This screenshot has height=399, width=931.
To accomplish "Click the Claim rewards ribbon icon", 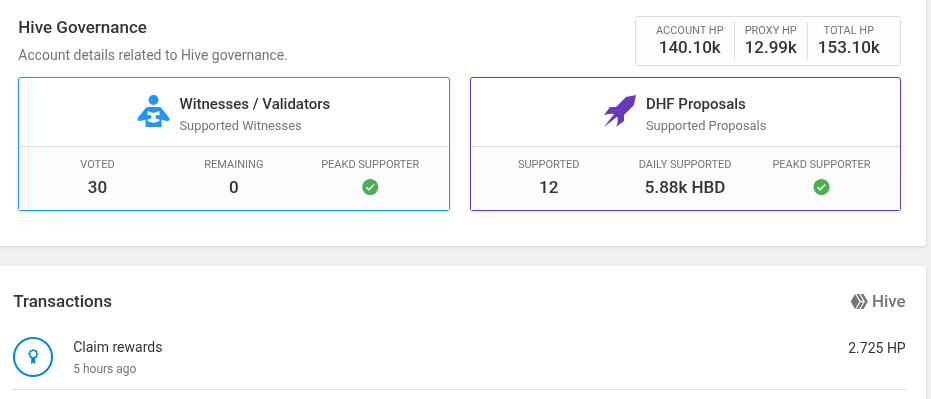I will (x=33, y=357).
